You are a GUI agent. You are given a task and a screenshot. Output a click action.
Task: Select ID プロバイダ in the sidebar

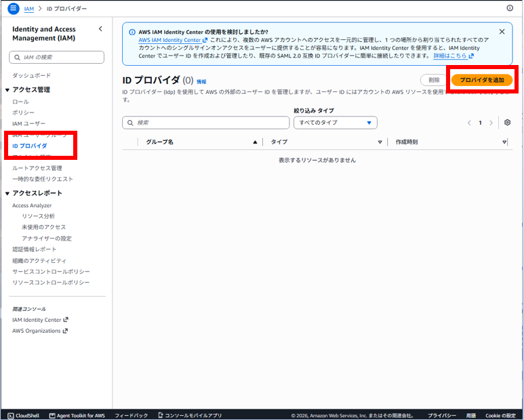click(x=29, y=146)
